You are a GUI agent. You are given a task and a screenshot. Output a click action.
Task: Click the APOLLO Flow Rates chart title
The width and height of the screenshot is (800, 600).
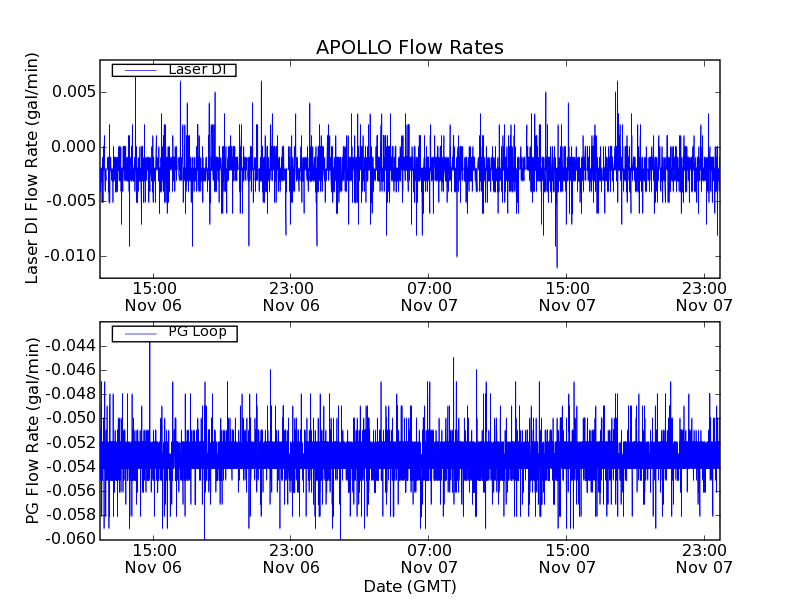pyautogui.click(x=409, y=48)
